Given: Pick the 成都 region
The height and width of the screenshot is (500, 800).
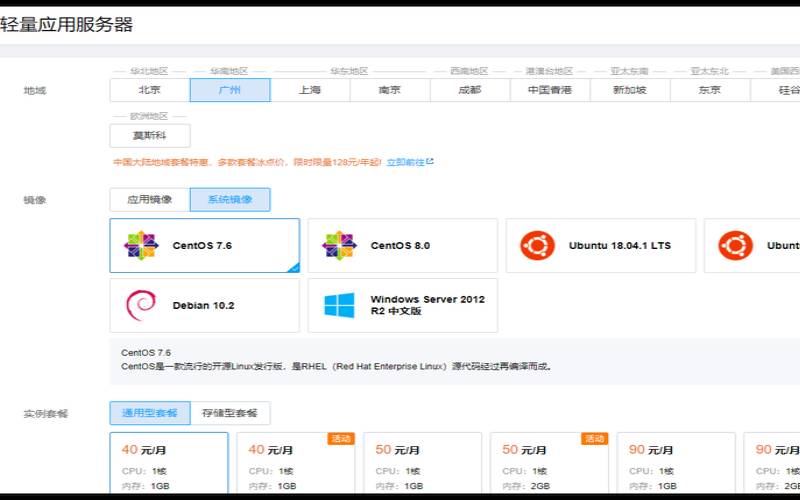Looking at the screenshot, I should 470,90.
